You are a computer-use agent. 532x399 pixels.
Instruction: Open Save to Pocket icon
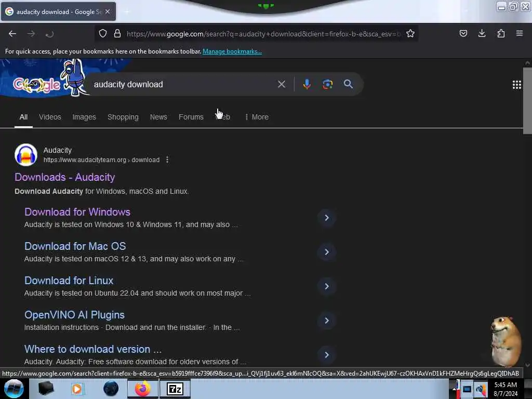pyautogui.click(x=463, y=33)
